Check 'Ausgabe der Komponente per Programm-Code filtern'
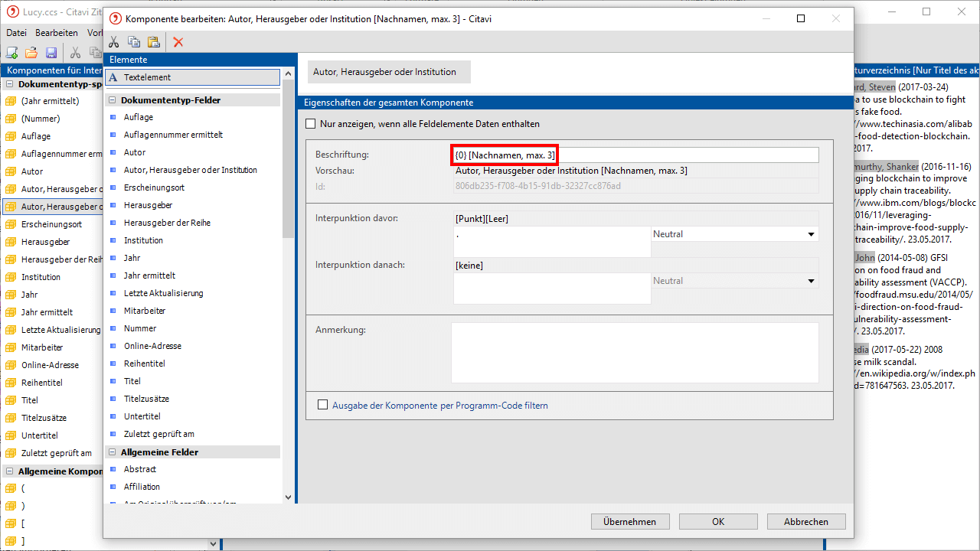 click(x=322, y=406)
